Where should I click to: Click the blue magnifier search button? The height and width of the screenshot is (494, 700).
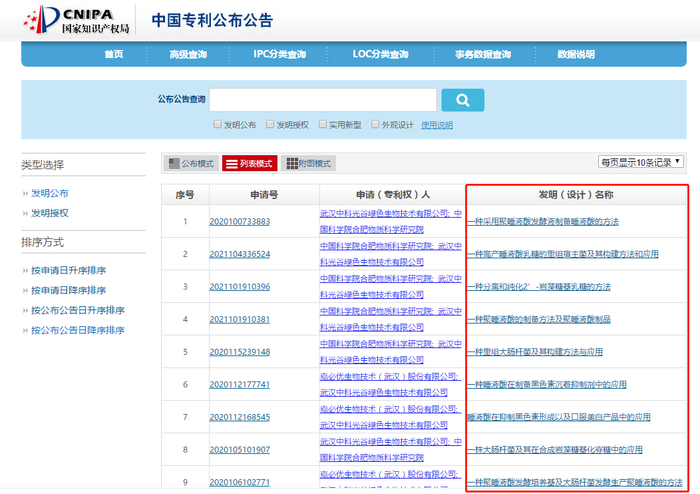(462, 100)
